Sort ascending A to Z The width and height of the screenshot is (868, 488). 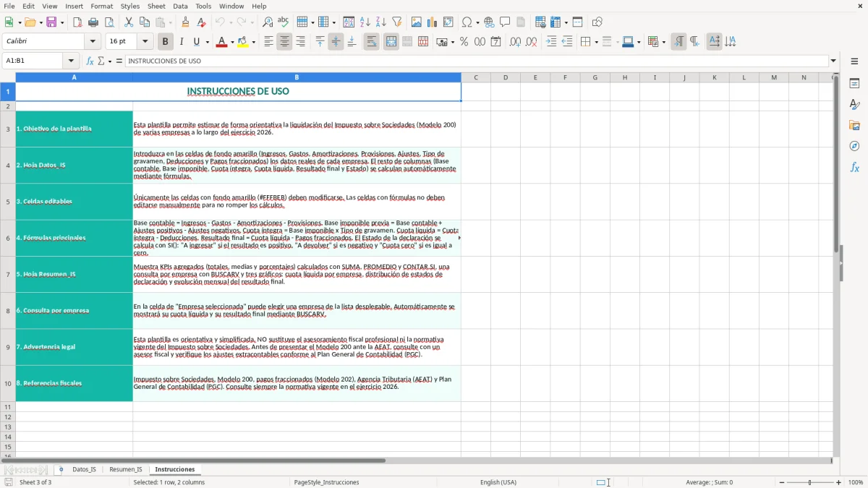pyautogui.click(x=365, y=22)
